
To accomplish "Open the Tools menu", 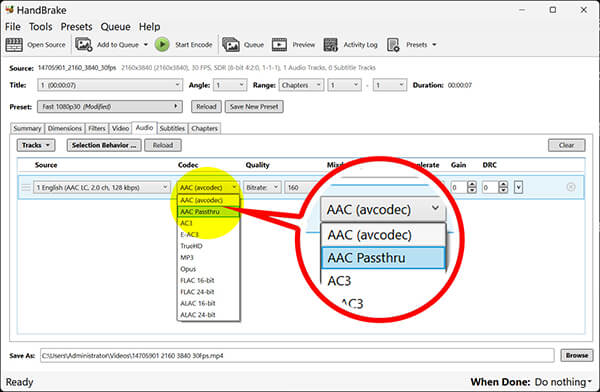I will coord(41,27).
